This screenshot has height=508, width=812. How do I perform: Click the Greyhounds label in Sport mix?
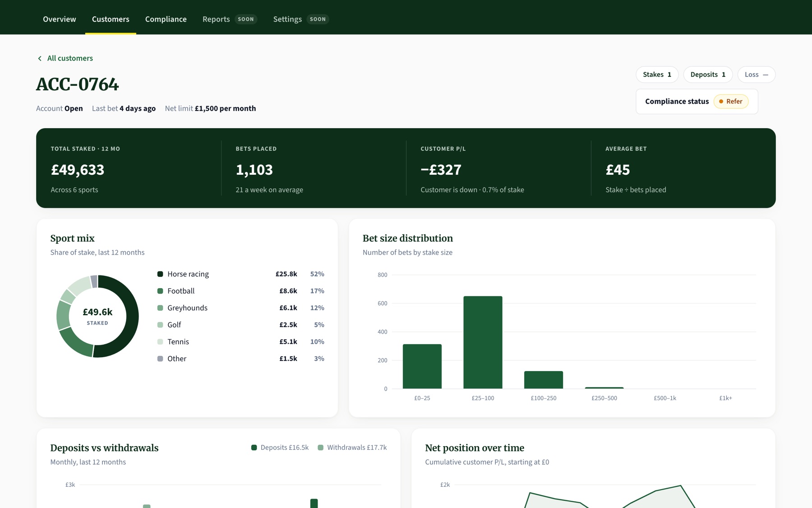point(187,308)
